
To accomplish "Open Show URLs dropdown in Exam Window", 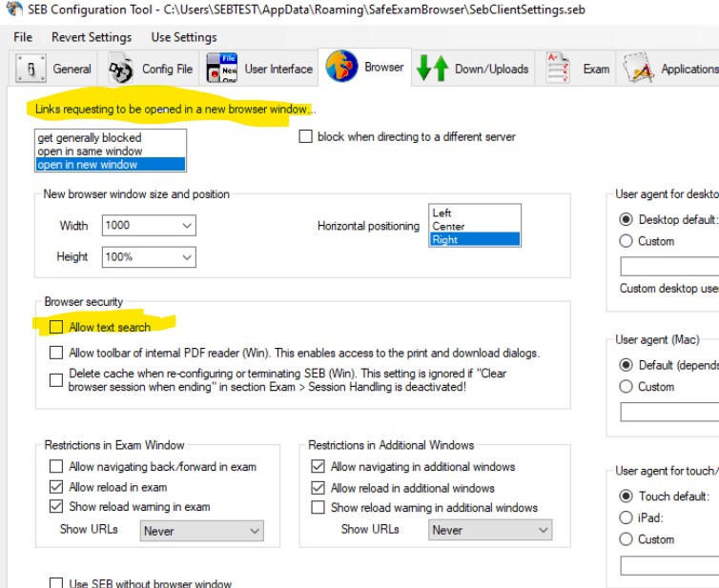I will [202, 531].
